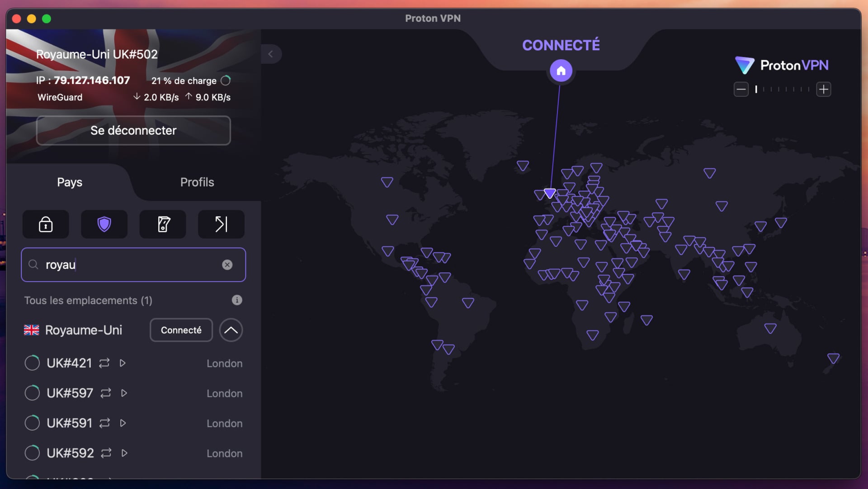Click the Connecté status pill
868x489 pixels.
(181, 330)
